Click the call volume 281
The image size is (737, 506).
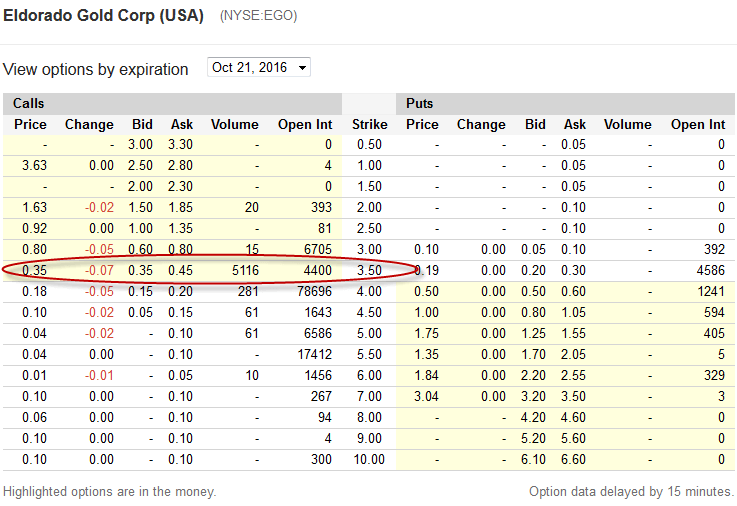point(248,292)
